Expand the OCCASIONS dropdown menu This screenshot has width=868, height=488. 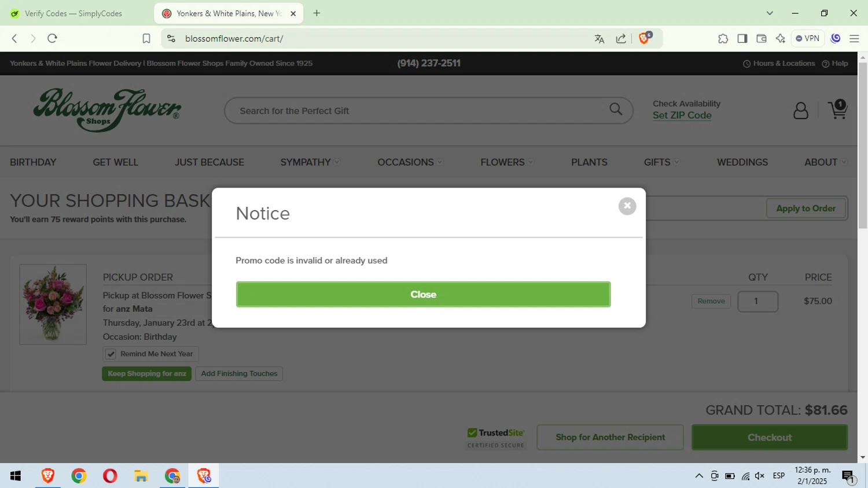(410, 162)
